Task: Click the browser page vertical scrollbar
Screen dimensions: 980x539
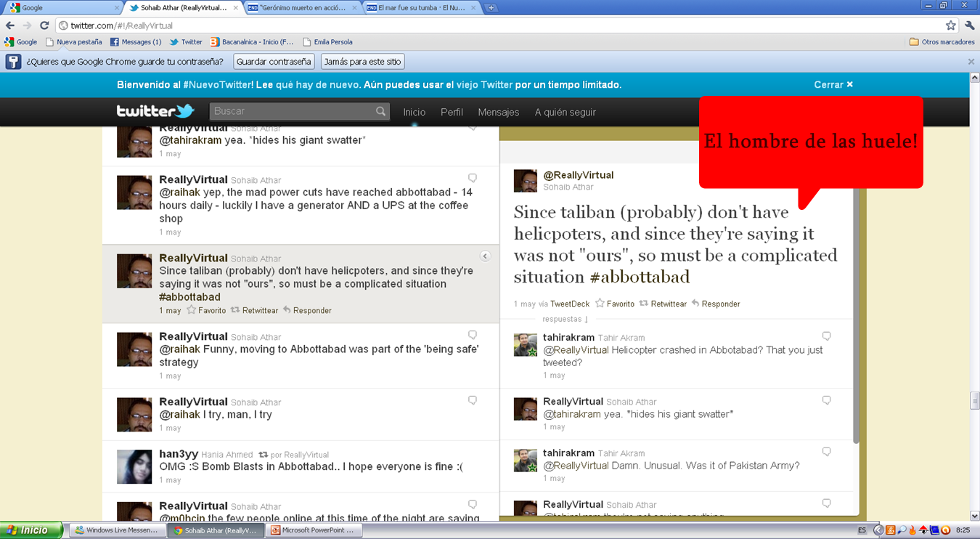Action: (974, 401)
